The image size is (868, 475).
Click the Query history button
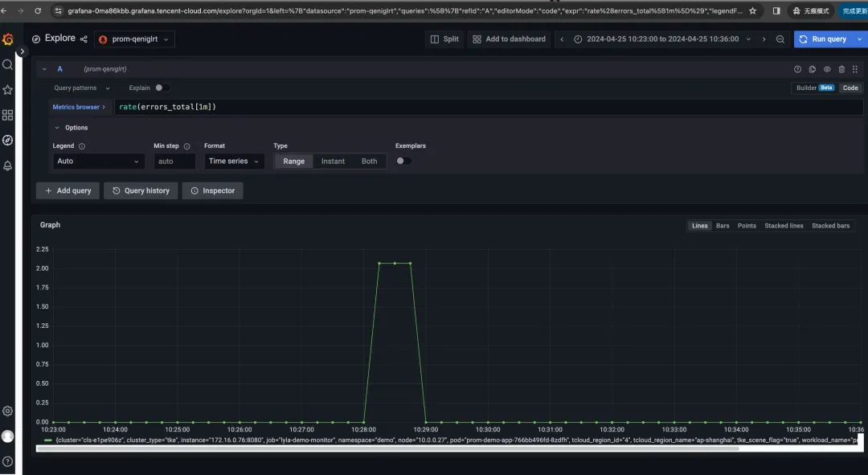(x=141, y=190)
